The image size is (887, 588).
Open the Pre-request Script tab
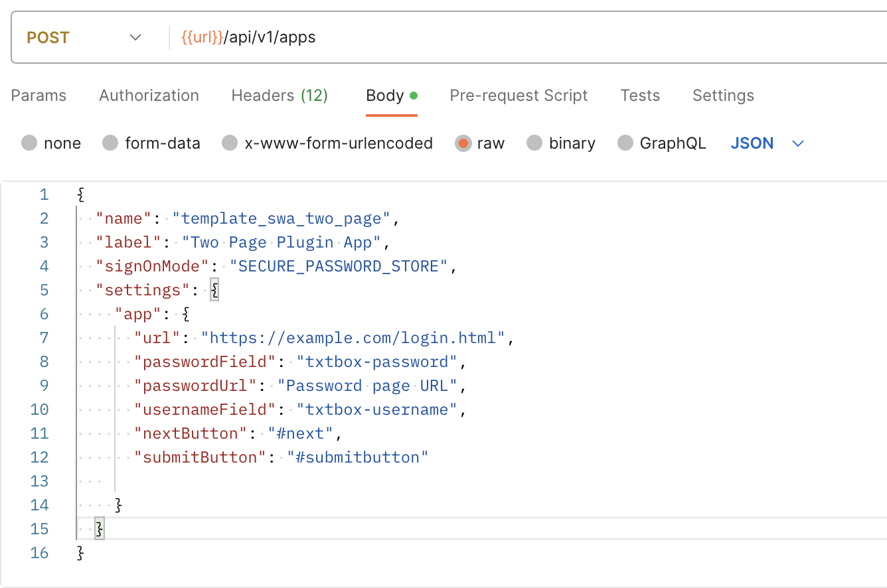519,96
